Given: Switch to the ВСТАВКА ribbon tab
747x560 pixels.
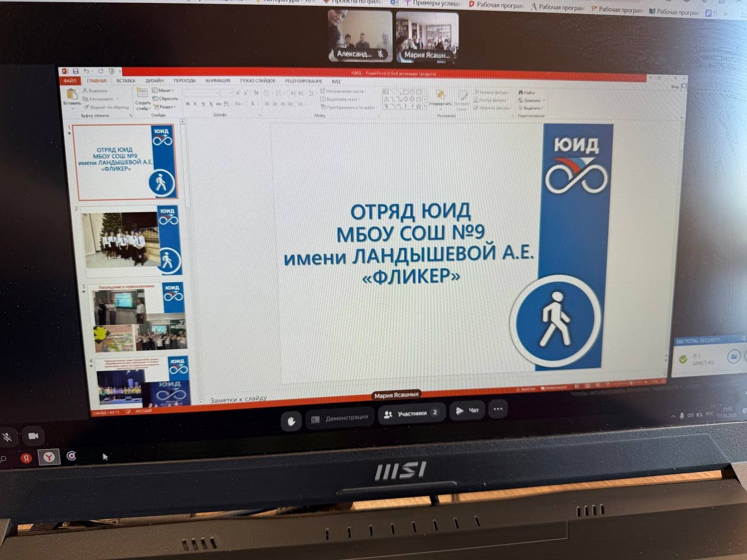Looking at the screenshot, I should point(125,81).
